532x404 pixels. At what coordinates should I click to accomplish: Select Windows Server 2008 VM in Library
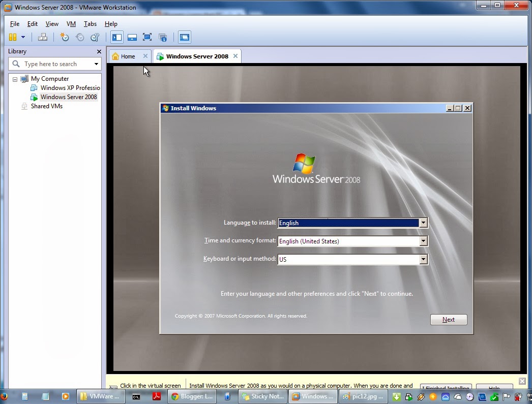[x=69, y=97]
